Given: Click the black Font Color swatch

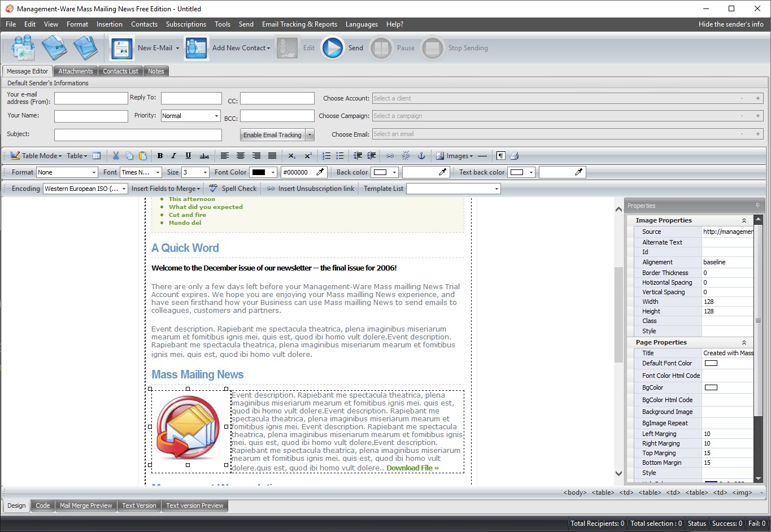Looking at the screenshot, I should 259,172.
